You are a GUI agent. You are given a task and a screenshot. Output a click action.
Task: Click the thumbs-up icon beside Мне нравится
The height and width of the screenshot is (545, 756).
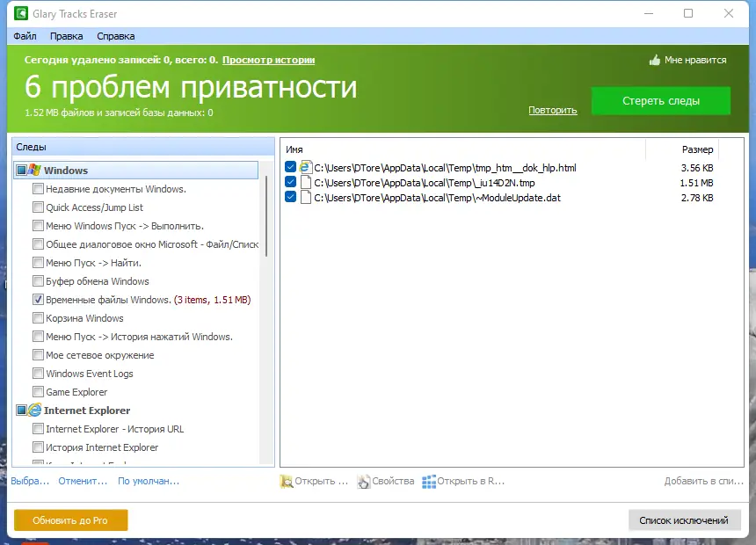[x=654, y=60]
